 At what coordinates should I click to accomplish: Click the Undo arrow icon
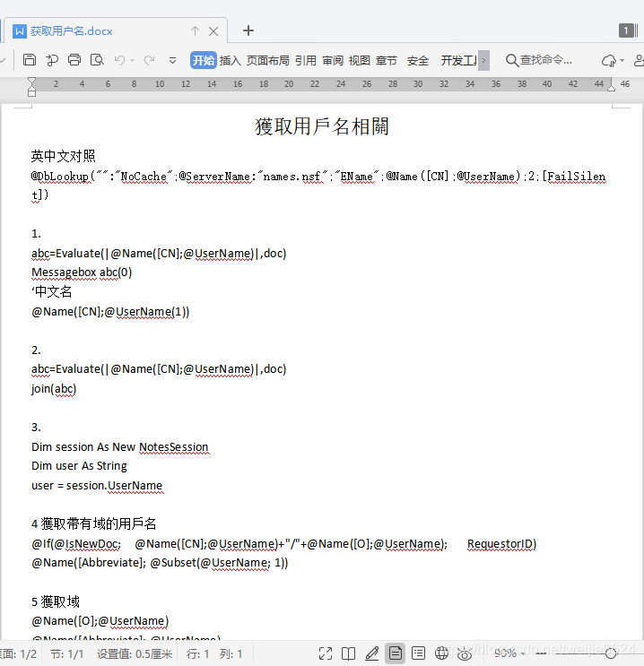[119, 60]
